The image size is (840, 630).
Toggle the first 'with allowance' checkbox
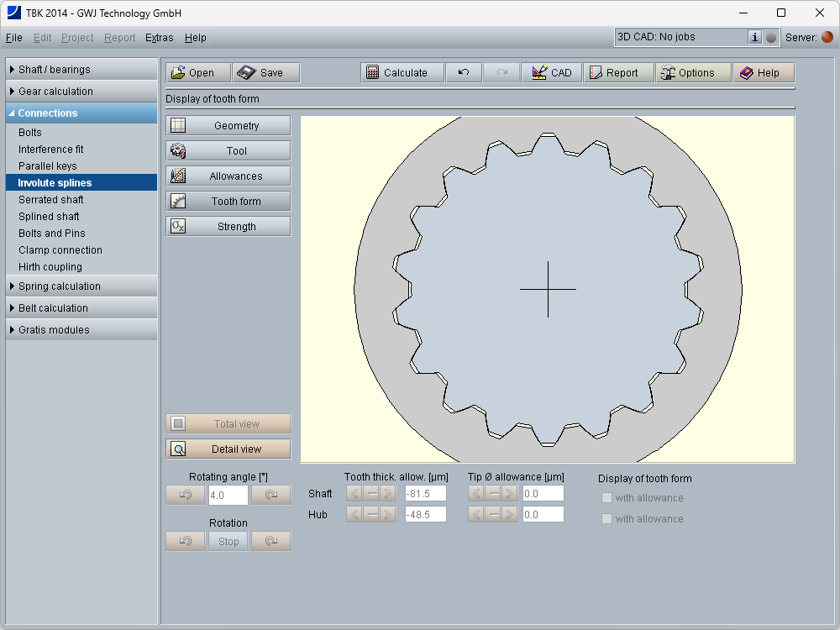606,498
